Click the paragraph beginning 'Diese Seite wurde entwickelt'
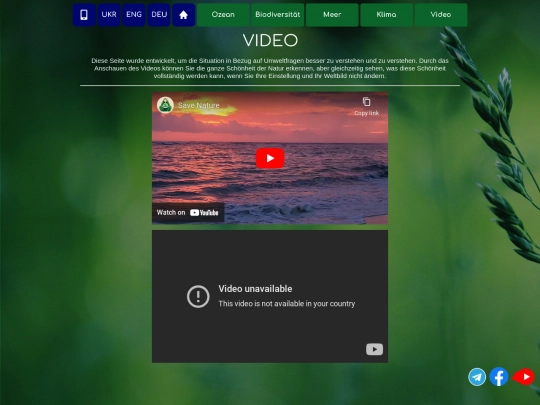The width and height of the screenshot is (540, 405). (x=270, y=68)
